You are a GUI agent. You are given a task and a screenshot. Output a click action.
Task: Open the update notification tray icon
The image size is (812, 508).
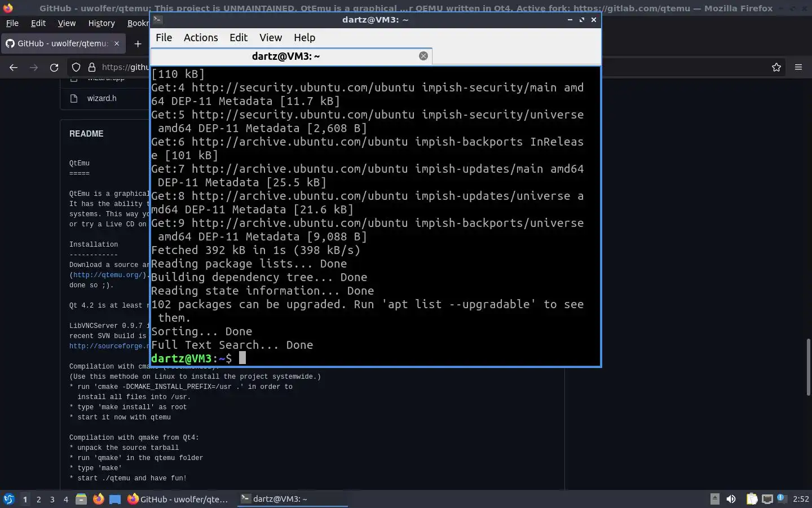782,498
